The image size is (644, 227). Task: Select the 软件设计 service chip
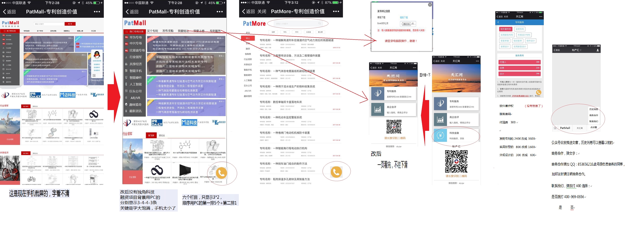(531, 40)
